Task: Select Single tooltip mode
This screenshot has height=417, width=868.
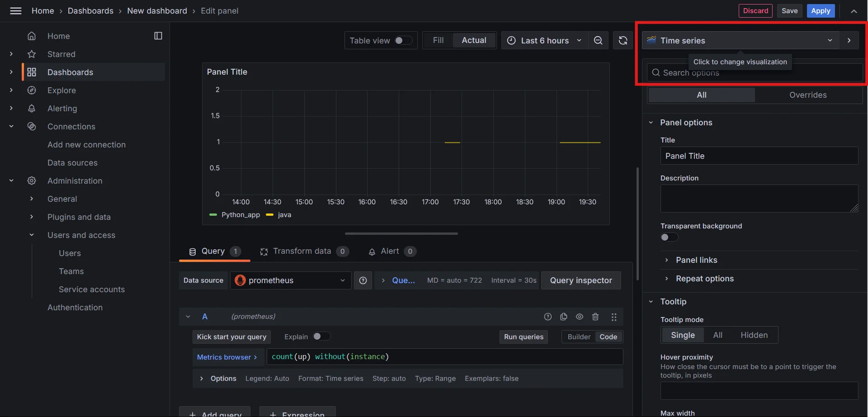Action: click(x=683, y=335)
